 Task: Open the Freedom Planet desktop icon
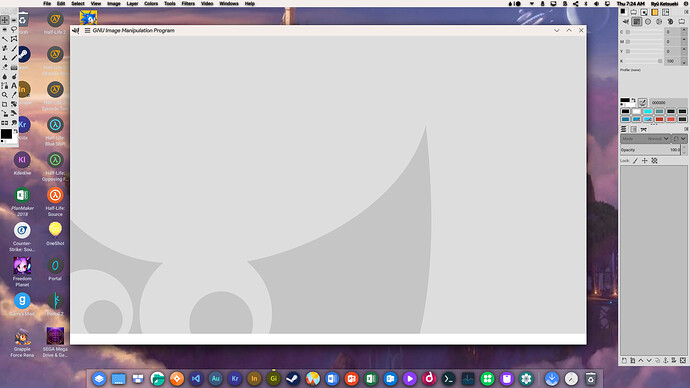[x=22, y=272]
